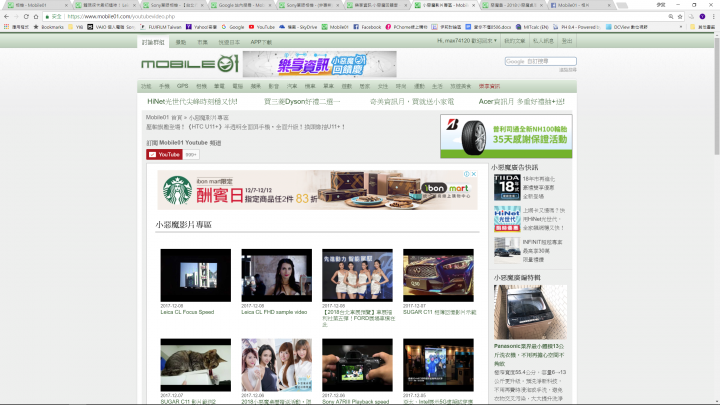720x405 pixels.
Task: Switch to the first Mobile01 browser tab
Action: [x=36, y=5]
